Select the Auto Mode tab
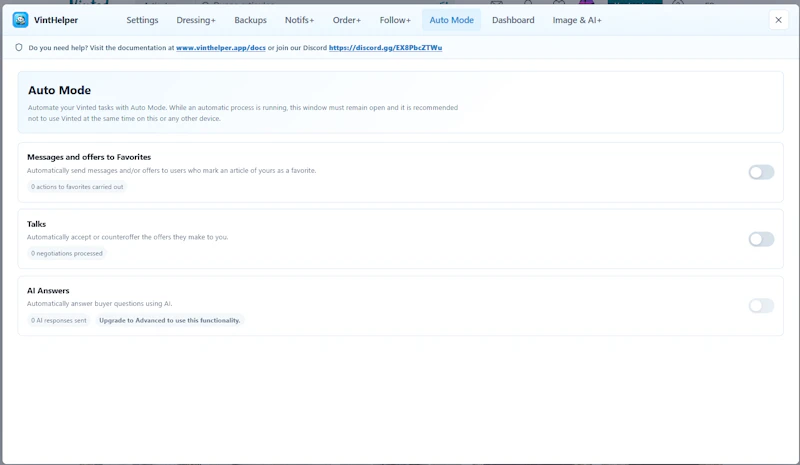Image resolution: width=800 pixels, height=465 pixels. click(452, 20)
